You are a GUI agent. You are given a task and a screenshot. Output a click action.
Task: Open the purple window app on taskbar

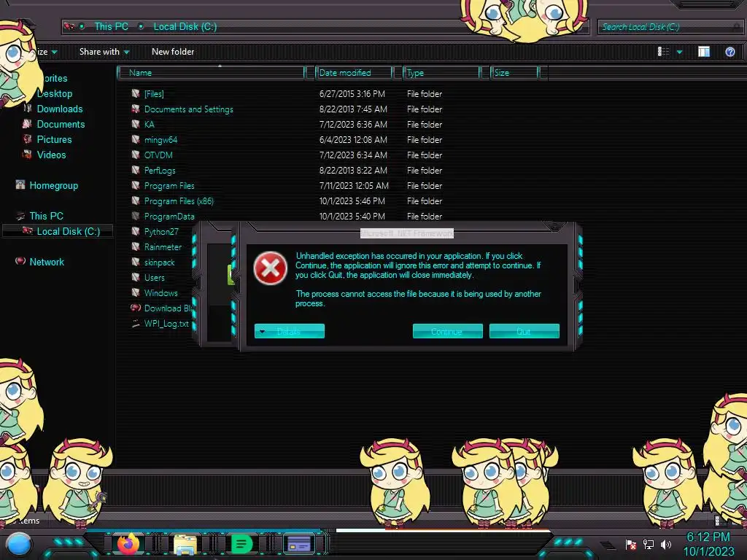[x=299, y=544]
